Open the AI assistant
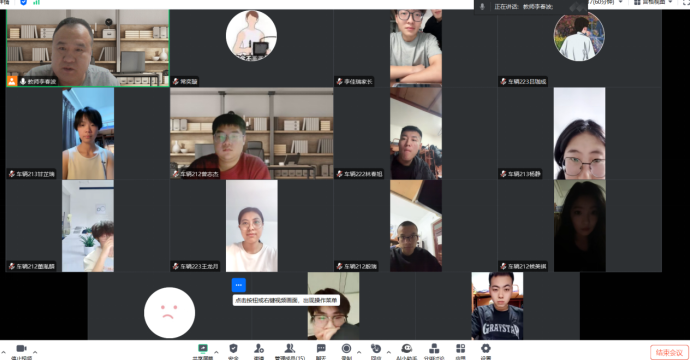Image resolution: width=690 pixels, height=360 pixels. tap(407, 349)
